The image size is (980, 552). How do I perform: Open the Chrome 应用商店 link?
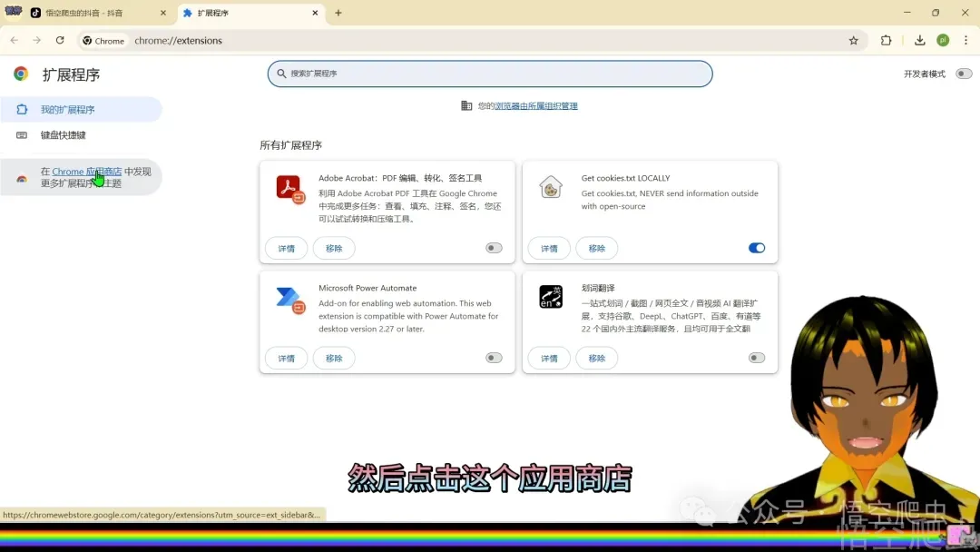point(86,172)
